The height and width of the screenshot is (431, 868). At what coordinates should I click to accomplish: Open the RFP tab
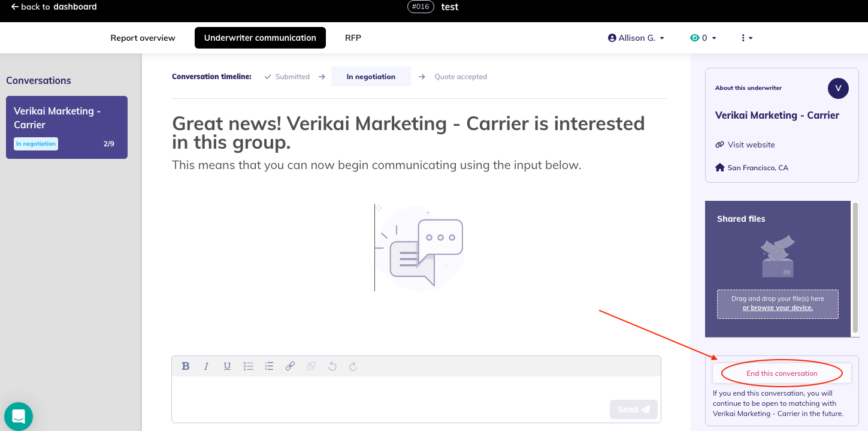[x=353, y=38]
